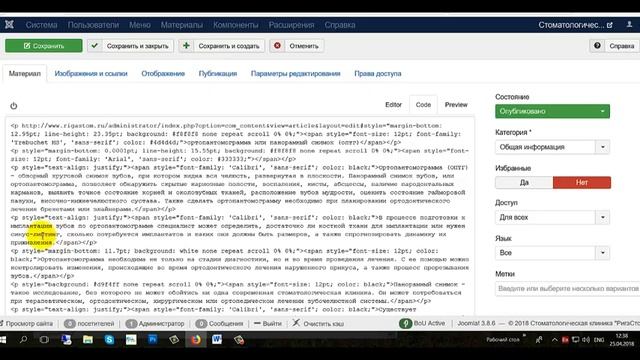The width and height of the screenshot is (640, 360).
Task: Click the Выйти logout link
Action: click(x=268, y=324)
